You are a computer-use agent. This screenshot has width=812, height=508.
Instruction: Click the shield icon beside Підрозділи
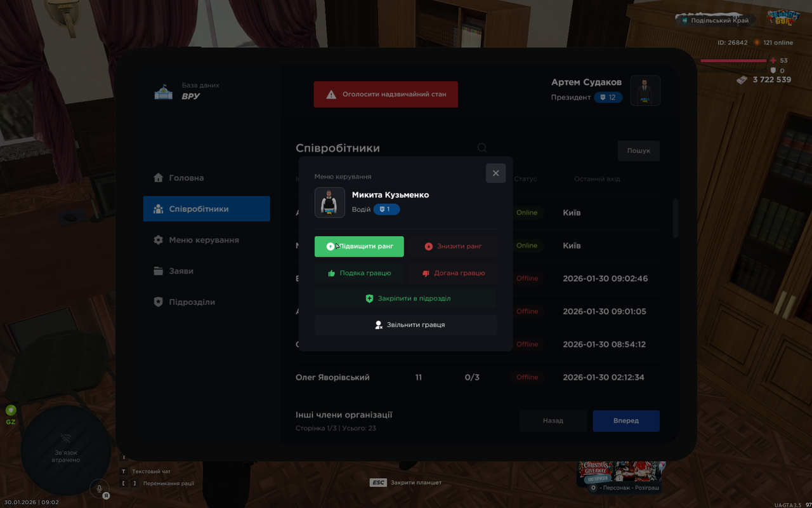[159, 302]
